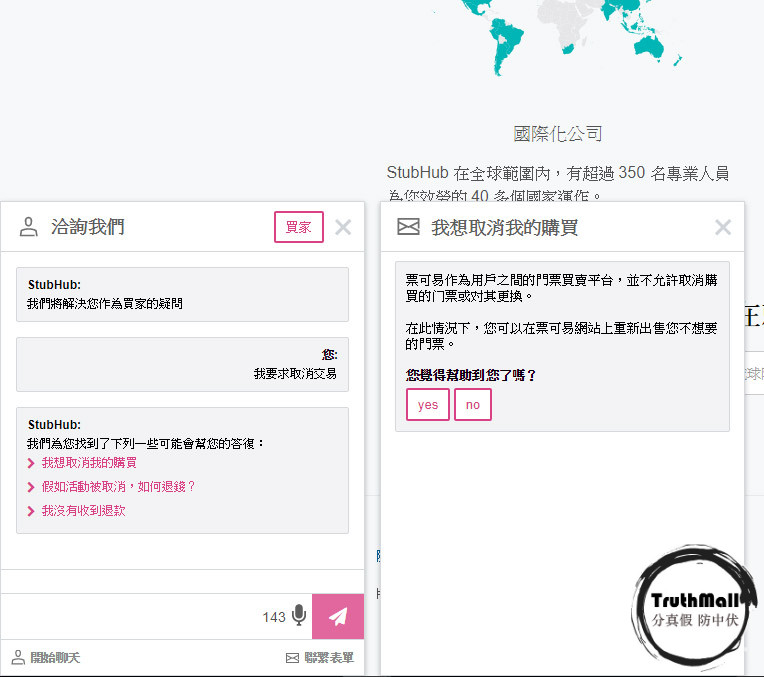This screenshot has width=764, height=677.
Task: Click the 買家 buyer button
Action: point(299,227)
